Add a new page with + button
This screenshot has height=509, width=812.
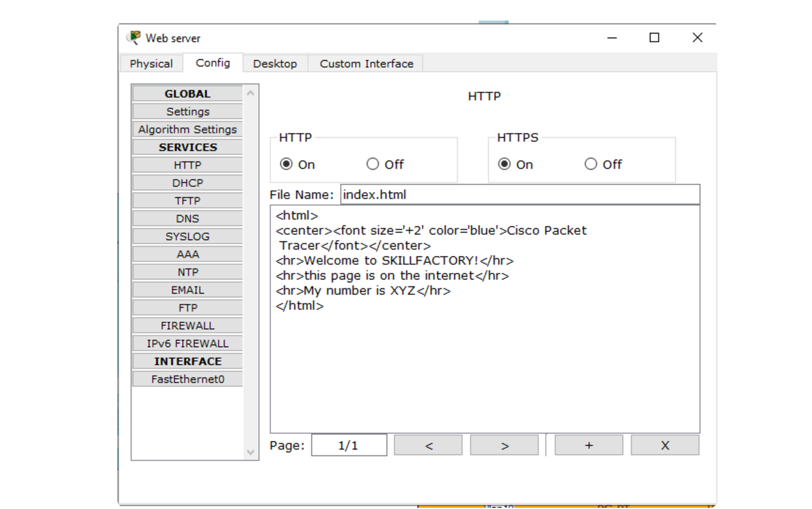(588, 446)
